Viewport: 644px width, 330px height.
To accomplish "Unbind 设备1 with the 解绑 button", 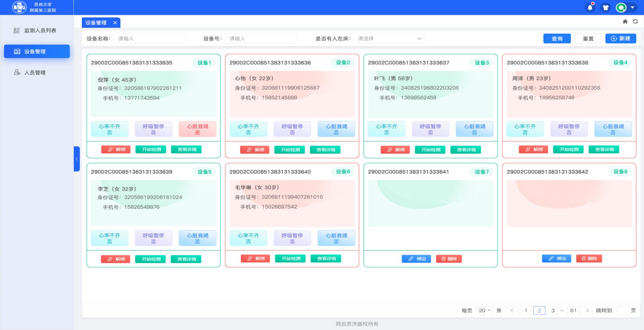I will (x=116, y=149).
